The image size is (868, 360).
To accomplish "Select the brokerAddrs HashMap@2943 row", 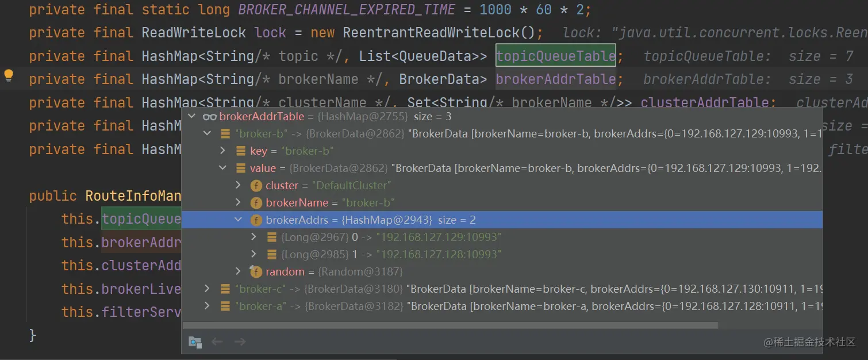I will tap(502, 220).
